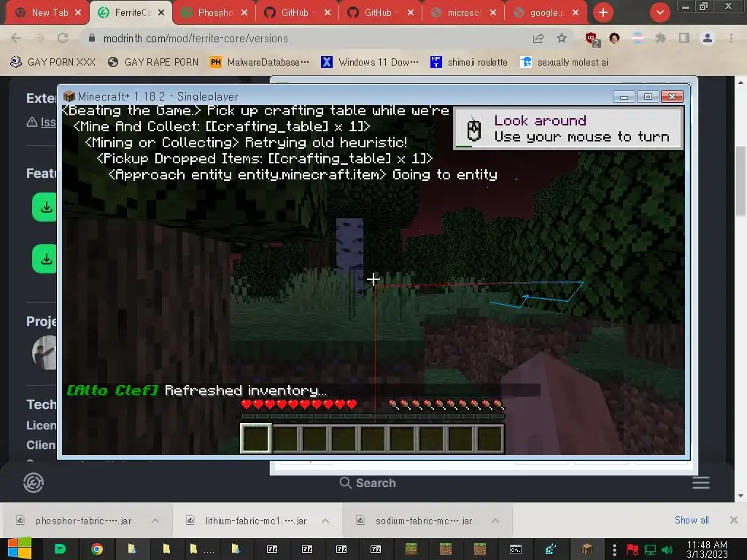Close the downloads bar
The width and height of the screenshot is (747, 560).
point(734,520)
